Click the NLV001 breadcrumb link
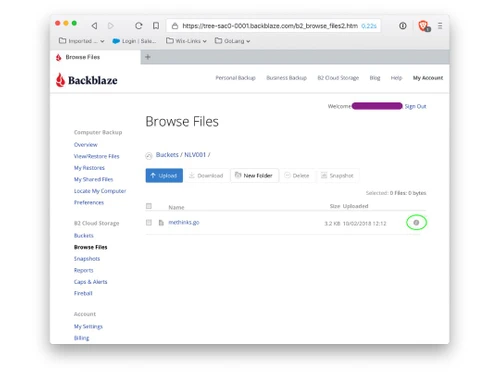Viewport: 500px width, 375px height. pos(195,155)
